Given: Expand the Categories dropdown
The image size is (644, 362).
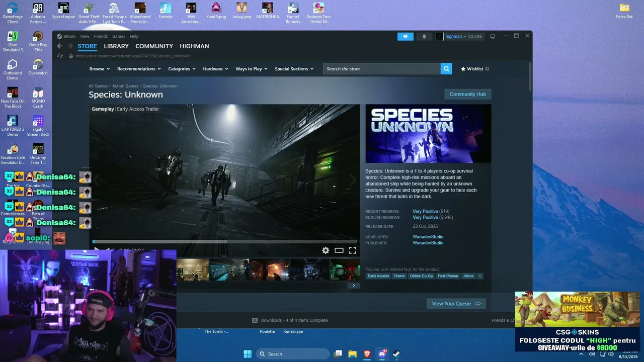Looking at the screenshot, I should (182, 69).
